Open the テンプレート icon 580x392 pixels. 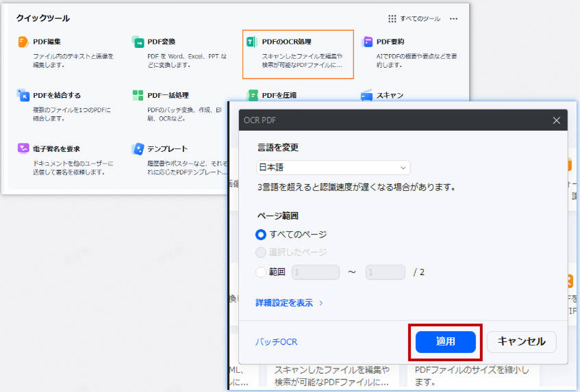tap(138, 149)
